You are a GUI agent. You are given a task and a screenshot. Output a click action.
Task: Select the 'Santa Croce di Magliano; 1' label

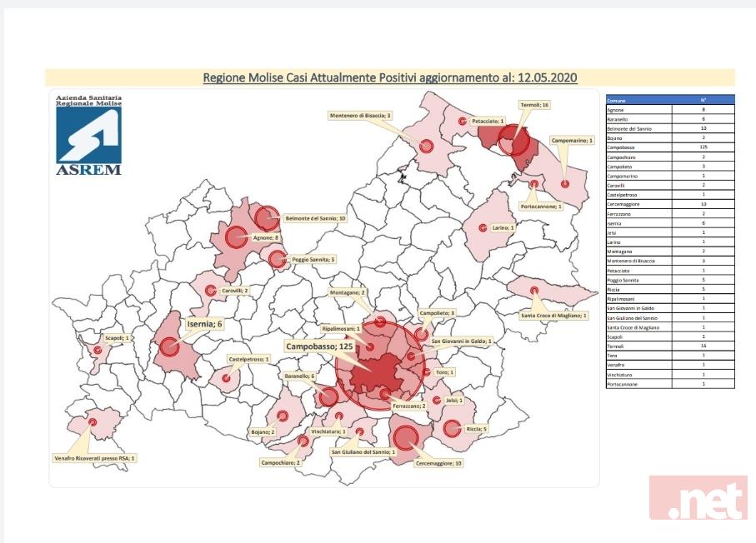click(x=554, y=315)
